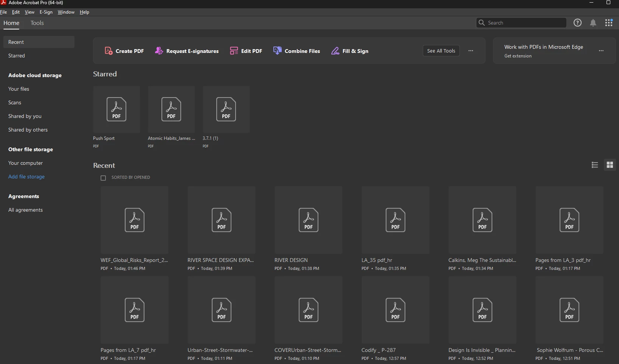Start the Fill & Sign tool

(350, 51)
